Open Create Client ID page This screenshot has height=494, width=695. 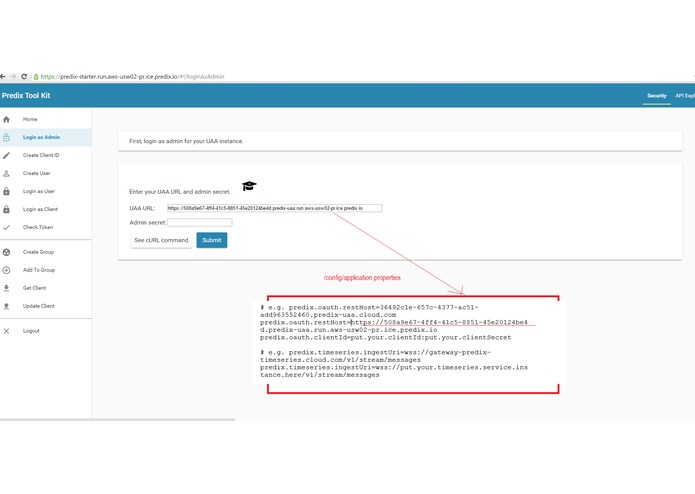(41, 155)
